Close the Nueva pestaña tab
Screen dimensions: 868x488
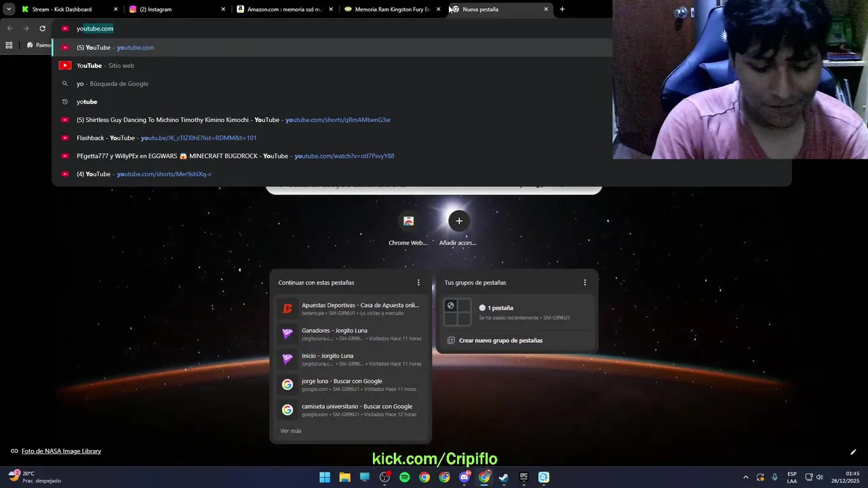pyautogui.click(x=546, y=9)
